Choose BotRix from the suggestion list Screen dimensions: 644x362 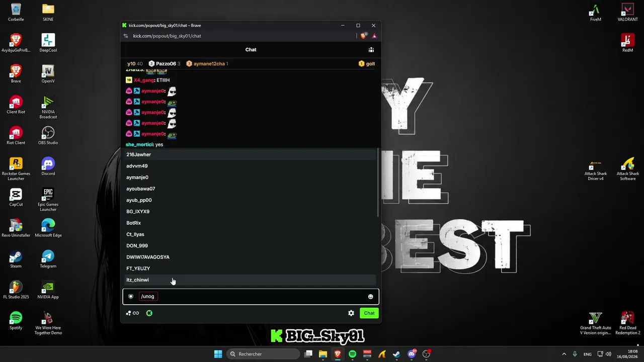[251, 223]
